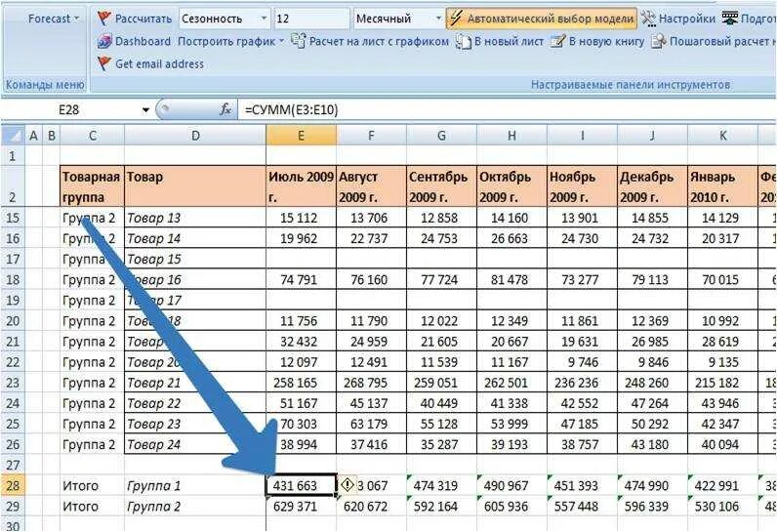Click Расчет на лист с графиком icon

point(299,41)
